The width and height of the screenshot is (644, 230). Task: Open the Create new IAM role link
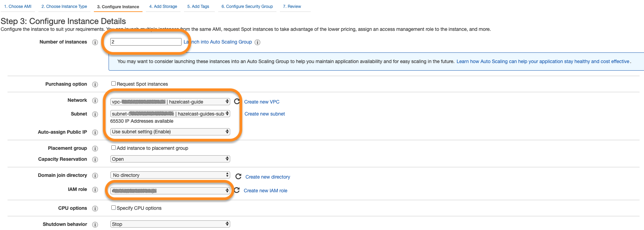click(x=265, y=191)
